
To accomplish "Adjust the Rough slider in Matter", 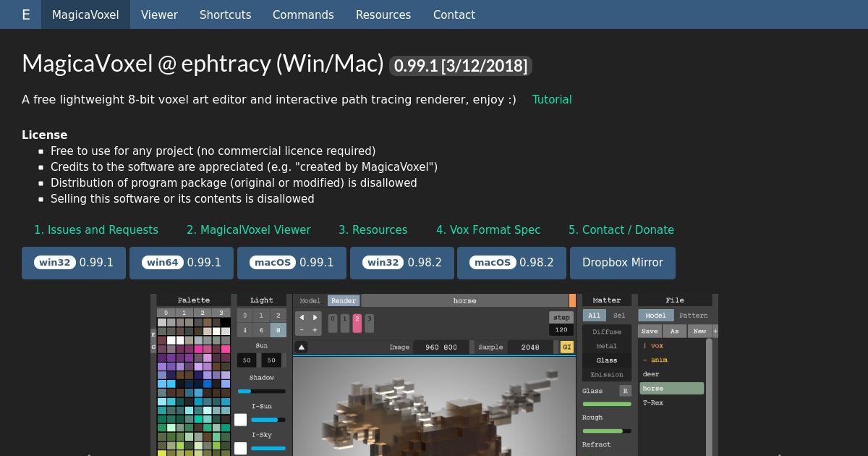I will point(607,431).
